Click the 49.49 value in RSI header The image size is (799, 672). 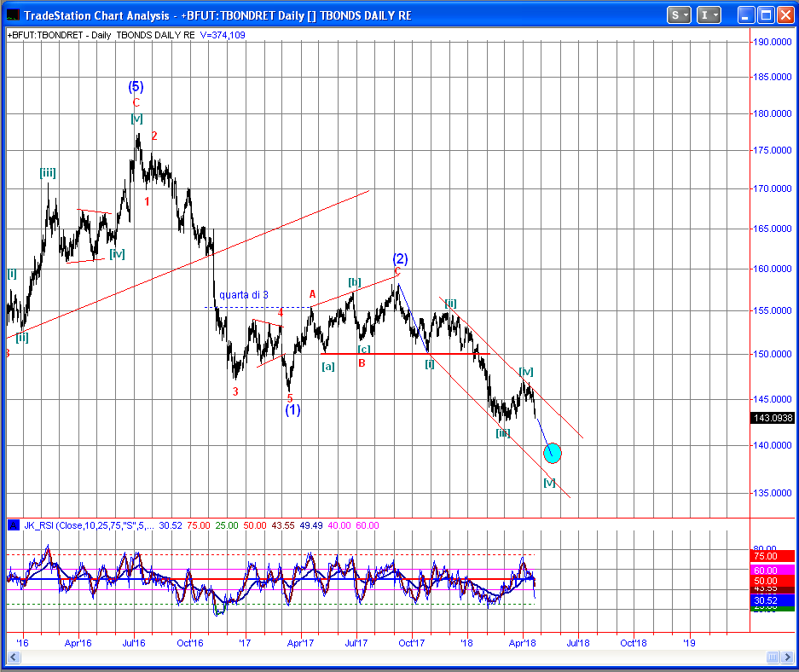(311, 525)
